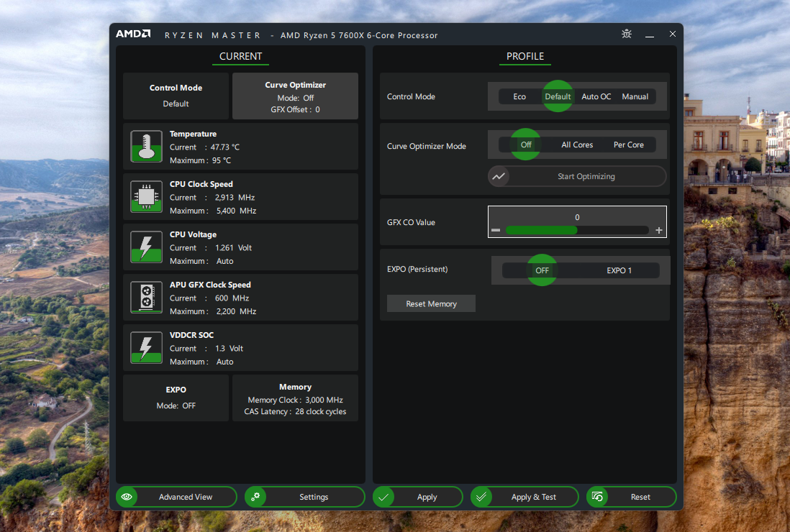Click APU GFX Maximum 2,200 MHz value
Viewport: 790px width, 532px height.
point(236,311)
